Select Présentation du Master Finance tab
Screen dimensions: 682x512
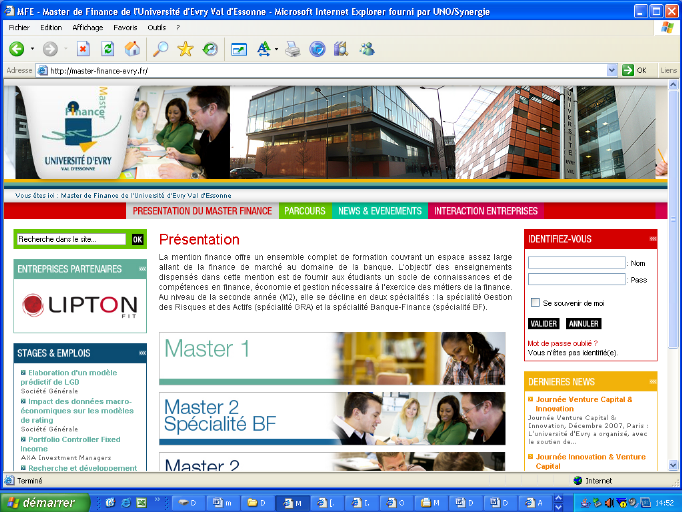pos(202,211)
